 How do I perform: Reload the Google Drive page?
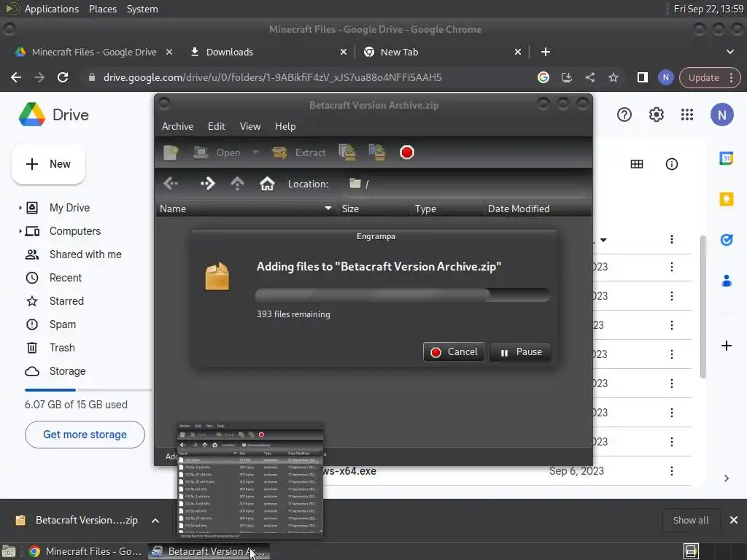point(63,77)
